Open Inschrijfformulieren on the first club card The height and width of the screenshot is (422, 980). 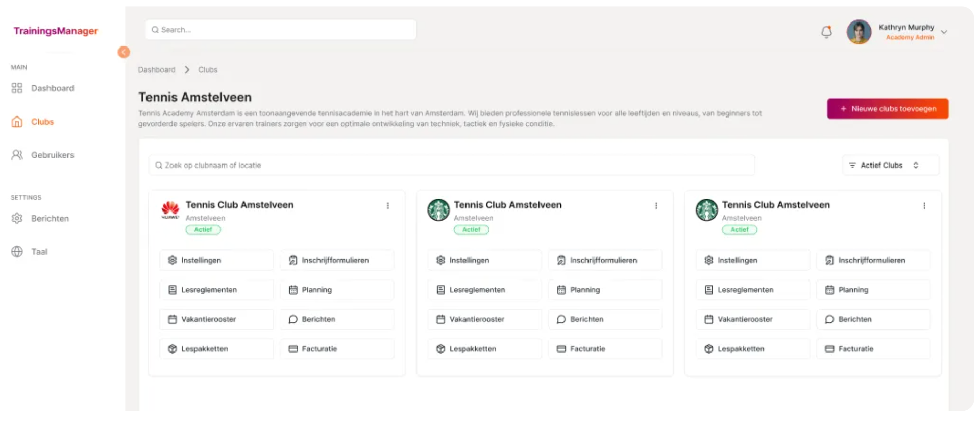337,260
